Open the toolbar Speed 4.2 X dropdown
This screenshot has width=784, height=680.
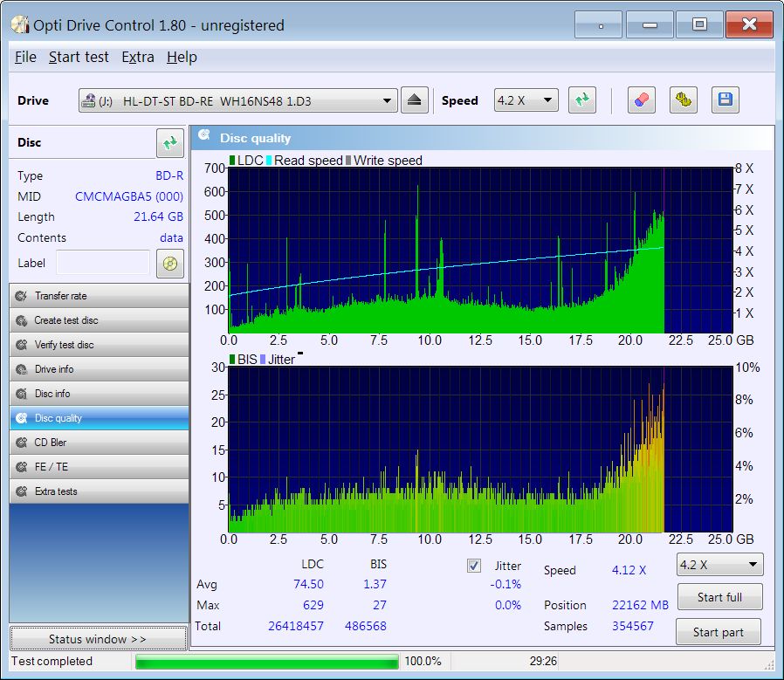coord(526,100)
